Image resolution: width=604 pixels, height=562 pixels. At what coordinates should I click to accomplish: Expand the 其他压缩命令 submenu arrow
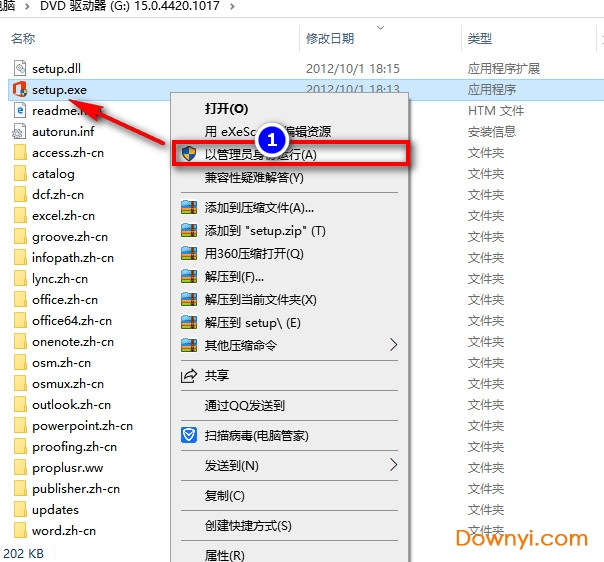393,345
